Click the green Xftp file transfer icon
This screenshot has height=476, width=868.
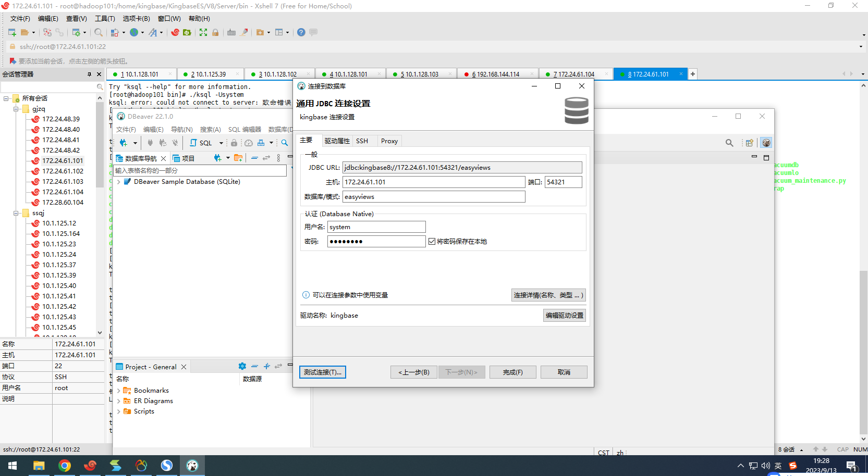click(187, 32)
